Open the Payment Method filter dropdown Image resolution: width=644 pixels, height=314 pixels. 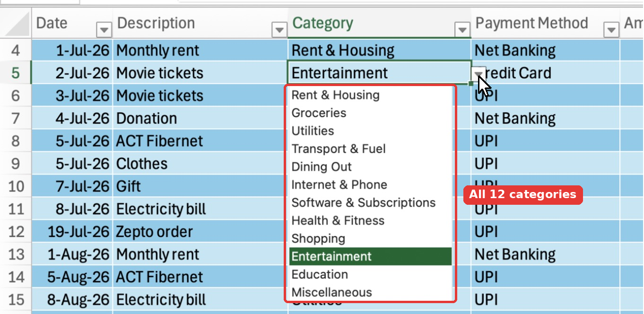coord(611,30)
